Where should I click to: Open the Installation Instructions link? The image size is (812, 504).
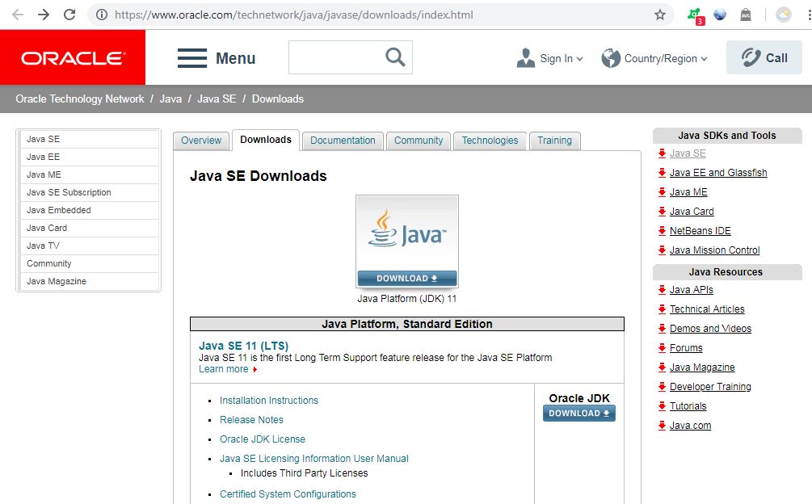tap(269, 401)
